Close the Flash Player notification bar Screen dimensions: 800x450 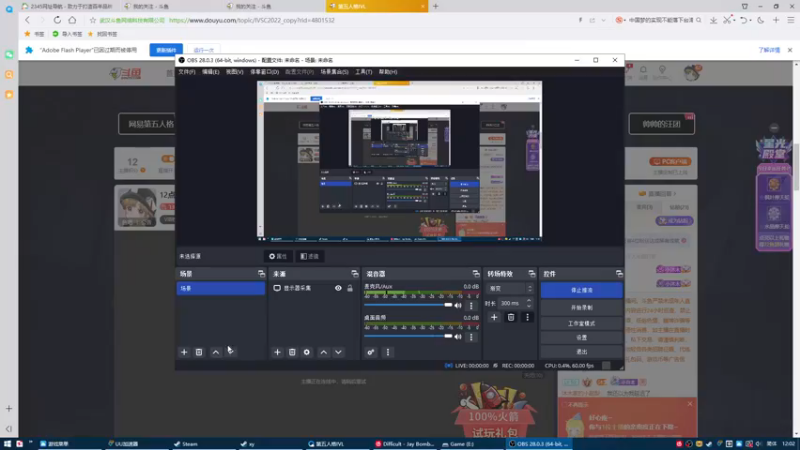click(x=790, y=50)
